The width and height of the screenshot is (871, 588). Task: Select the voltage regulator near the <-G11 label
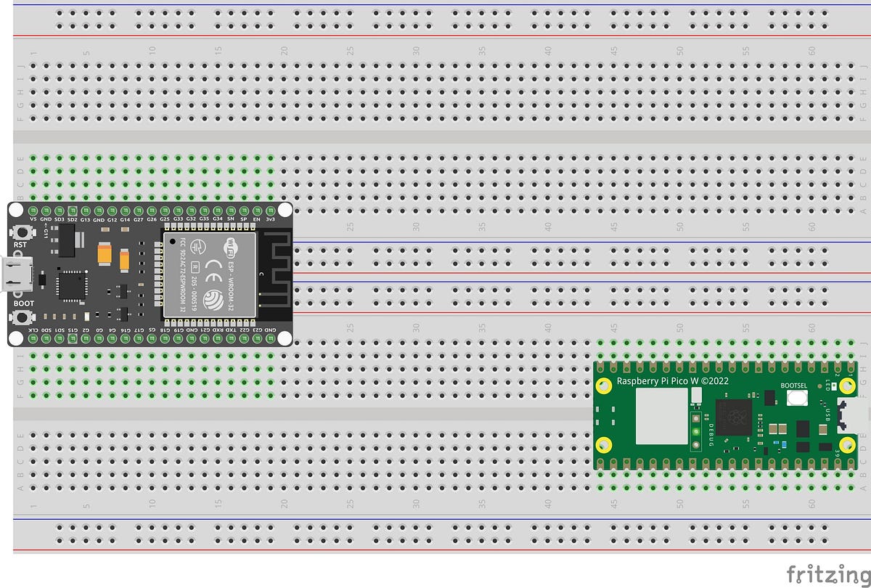(68, 240)
